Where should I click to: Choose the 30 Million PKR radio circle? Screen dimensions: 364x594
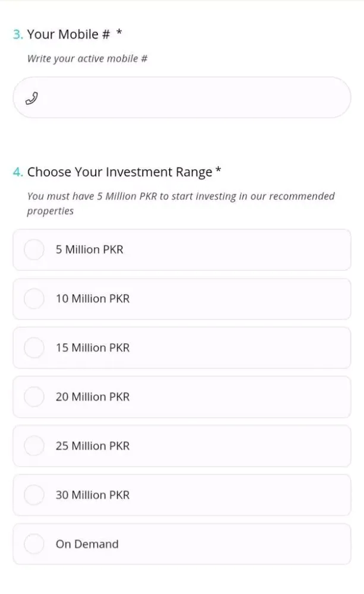[34, 495]
